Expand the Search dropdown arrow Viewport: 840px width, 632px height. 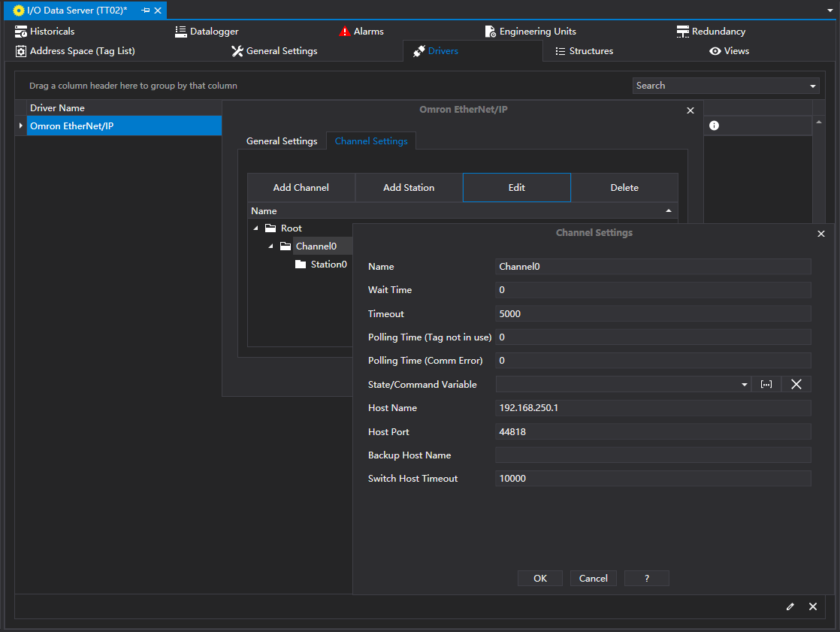pyautogui.click(x=812, y=86)
